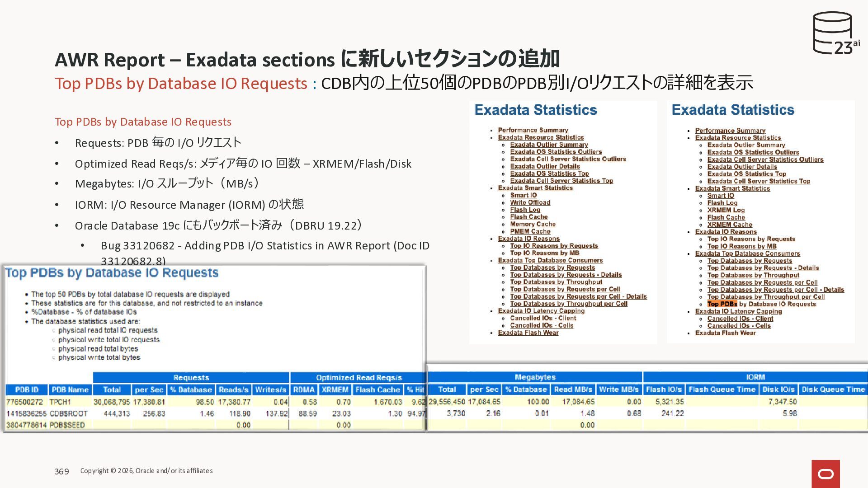This screenshot has height=488, width=868.
Task: Open the Memory Cache link
Action: click(533, 224)
